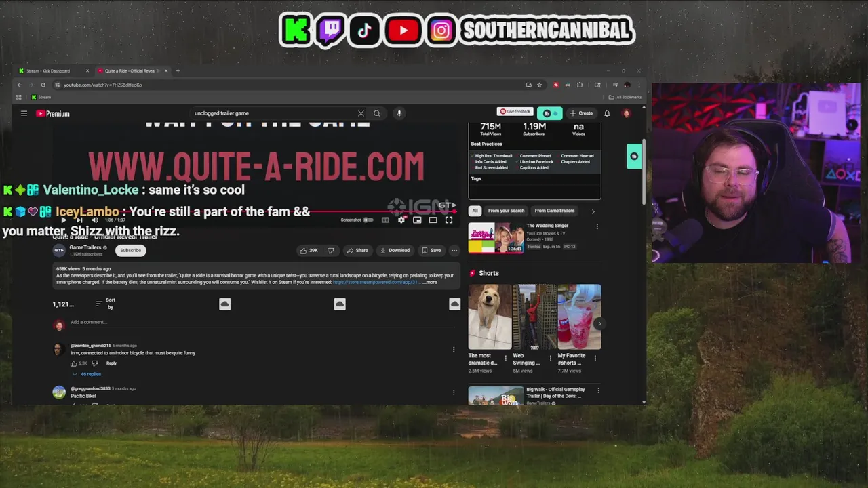The image size is (868, 488).
Task: Toggle closed captions CC button
Action: point(385,220)
